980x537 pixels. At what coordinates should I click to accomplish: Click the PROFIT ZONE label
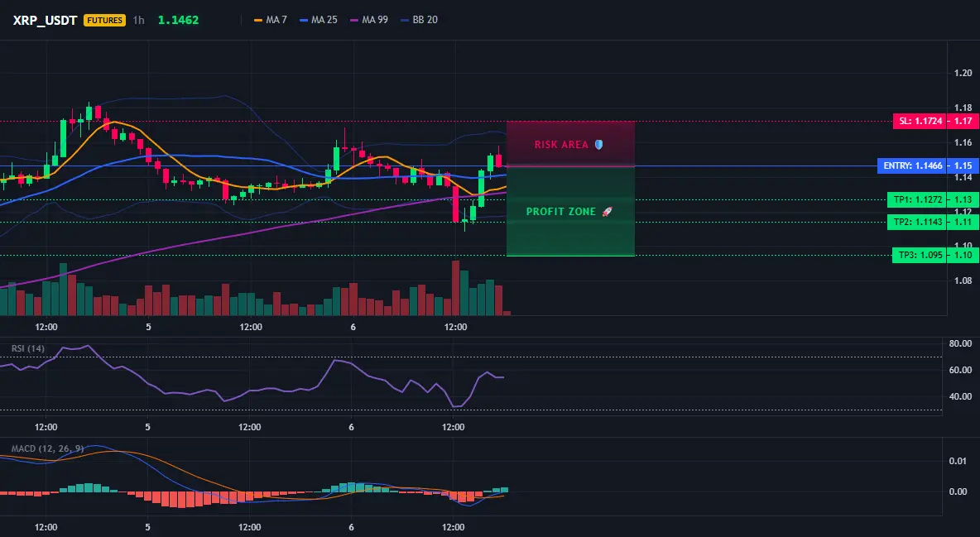pos(560,211)
